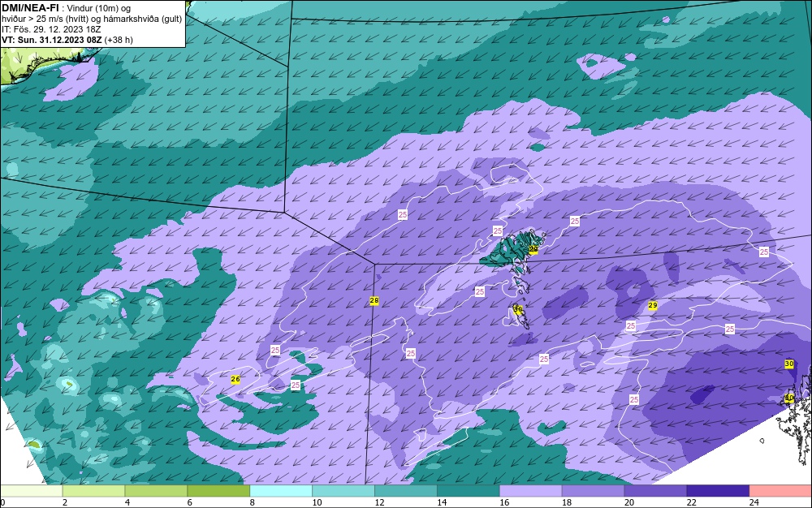
Task: Click the legend scale number 12
Action: click(379, 502)
